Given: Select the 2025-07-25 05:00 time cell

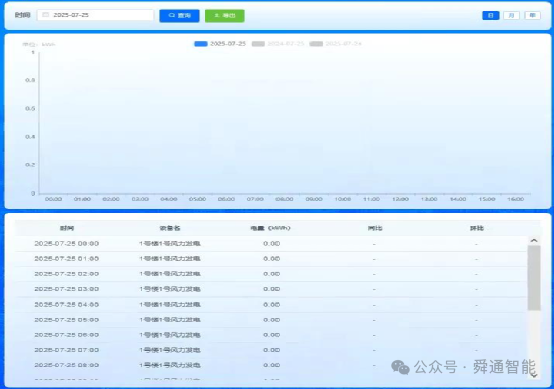Looking at the screenshot, I should click(66, 320).
